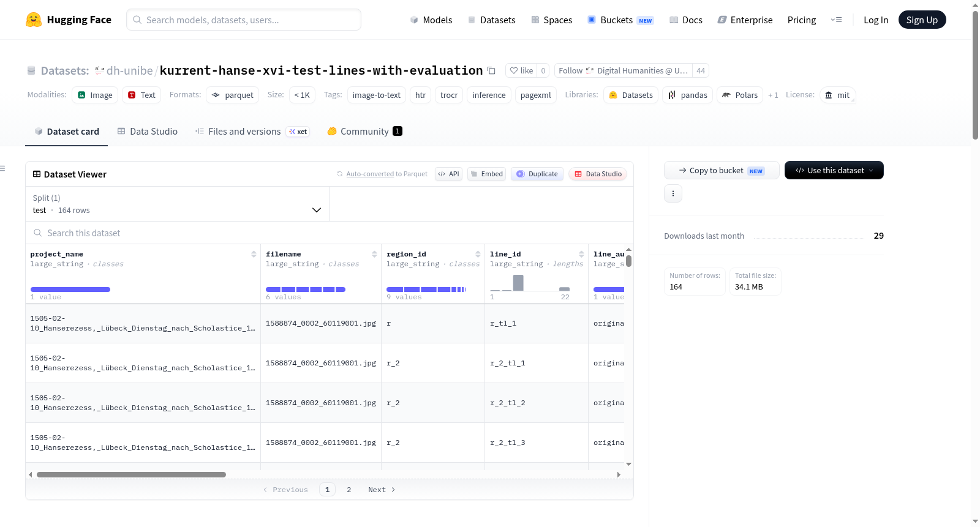Sort the region_id column
This screenshot has width=980, height=527.
click(478, 254)
